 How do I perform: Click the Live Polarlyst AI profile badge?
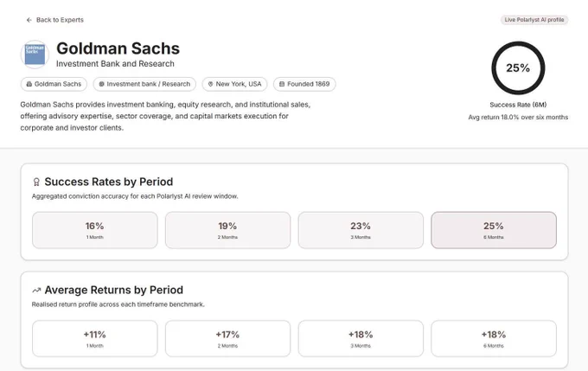(534, 20)
